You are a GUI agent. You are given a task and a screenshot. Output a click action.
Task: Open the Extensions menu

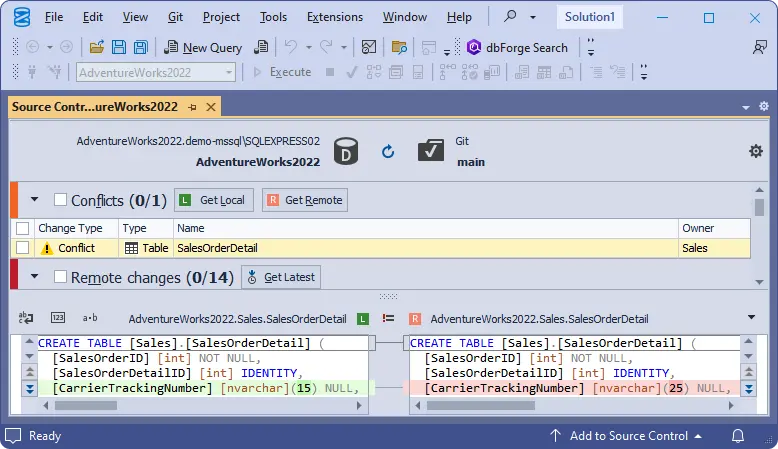[x=335, y=17]
